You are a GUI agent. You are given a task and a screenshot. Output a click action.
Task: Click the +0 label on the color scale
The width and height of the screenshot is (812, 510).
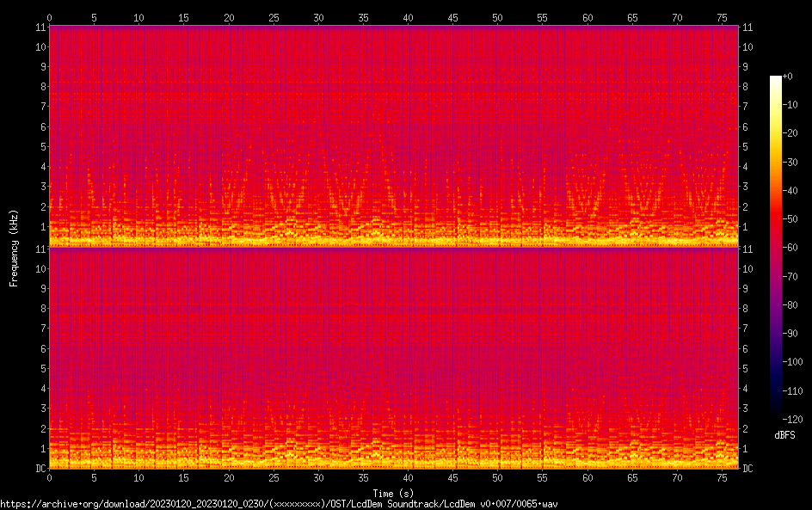(x=789, y=77)
